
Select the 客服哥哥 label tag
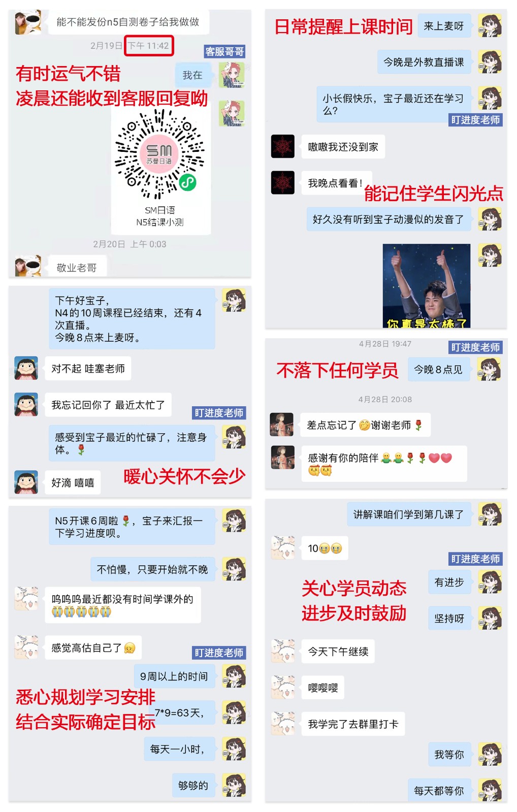224,51
